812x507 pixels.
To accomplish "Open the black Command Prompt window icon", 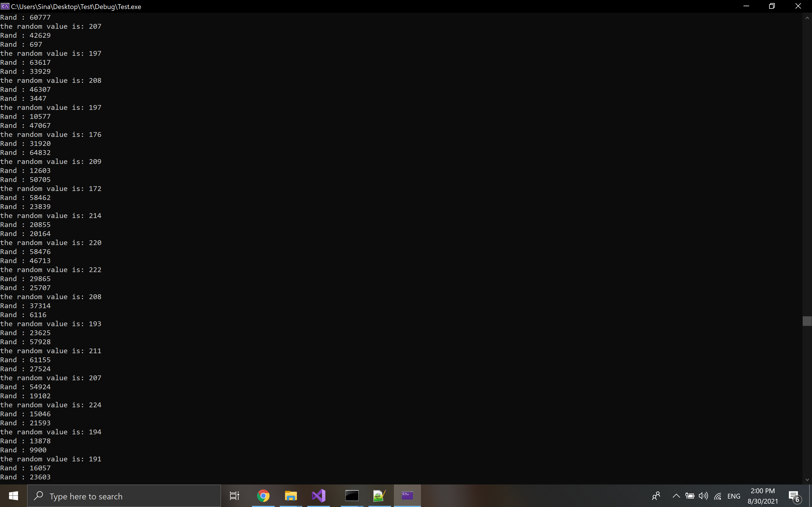I will coord(352,496).
